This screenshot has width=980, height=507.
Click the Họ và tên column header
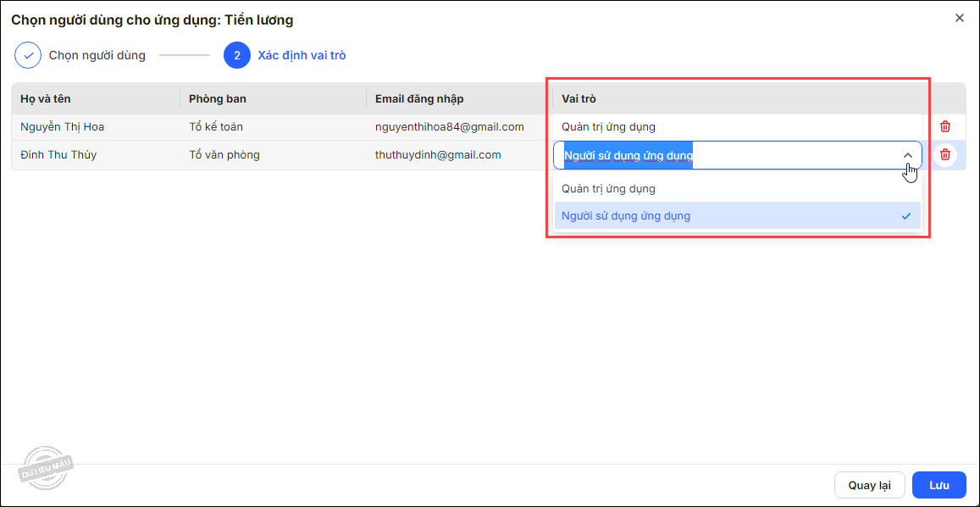pos(46,99)
